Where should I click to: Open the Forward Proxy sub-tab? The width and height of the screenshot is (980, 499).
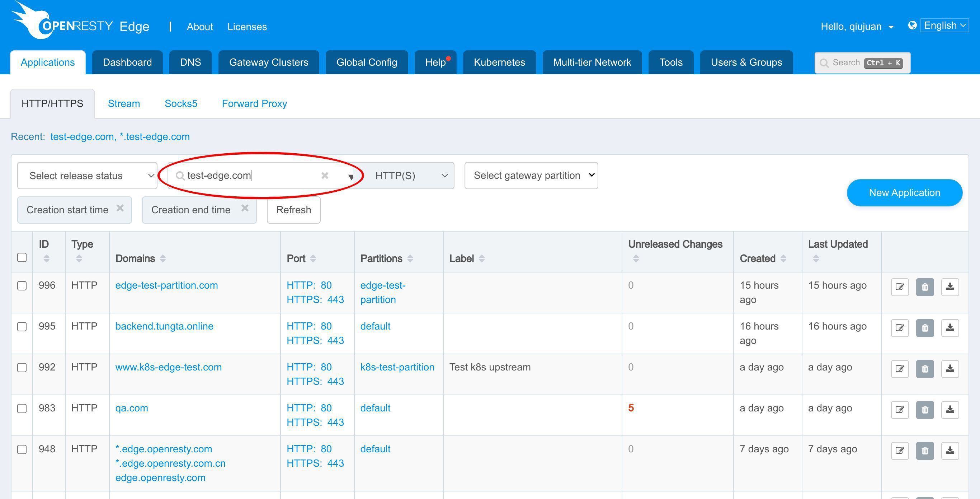click(254, 103)
